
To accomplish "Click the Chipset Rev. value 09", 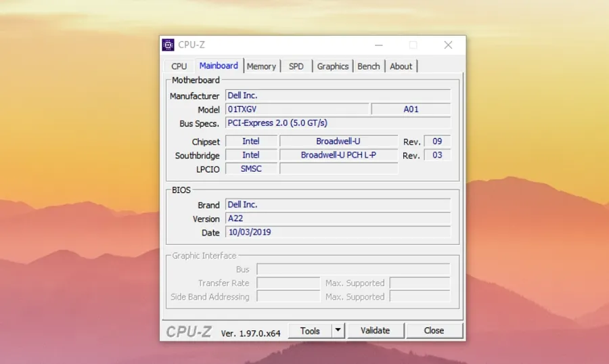I will pyautogui.click(x=437, y=141).
